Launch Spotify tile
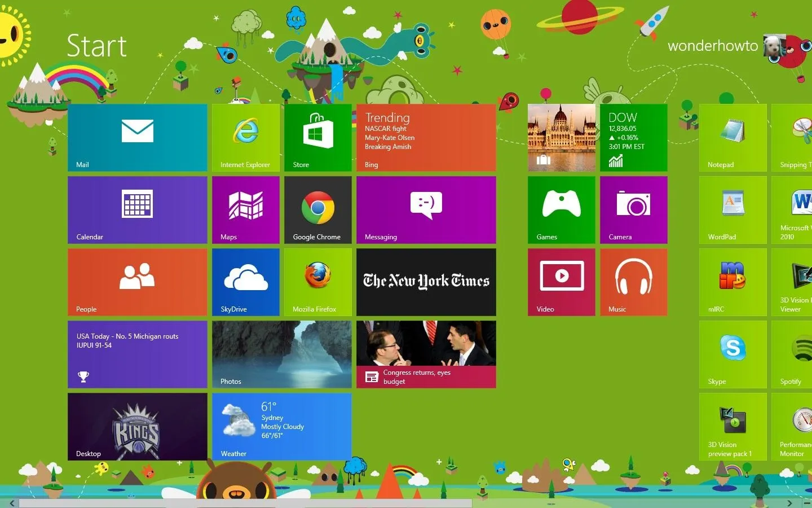 (792, 354)
